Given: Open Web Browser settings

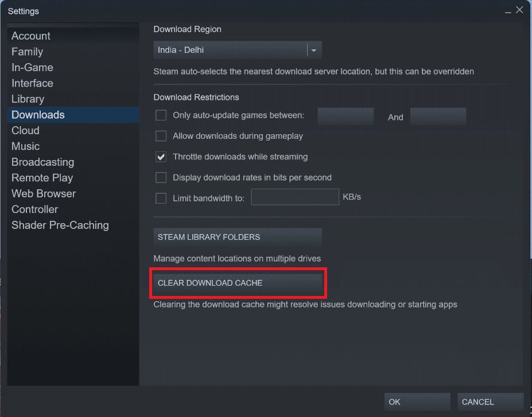Looking at the screenshot, I should click(73, 193).
